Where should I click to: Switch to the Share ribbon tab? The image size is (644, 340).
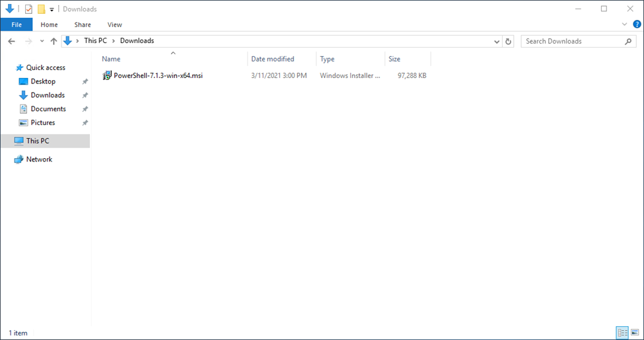coord(83,24)
